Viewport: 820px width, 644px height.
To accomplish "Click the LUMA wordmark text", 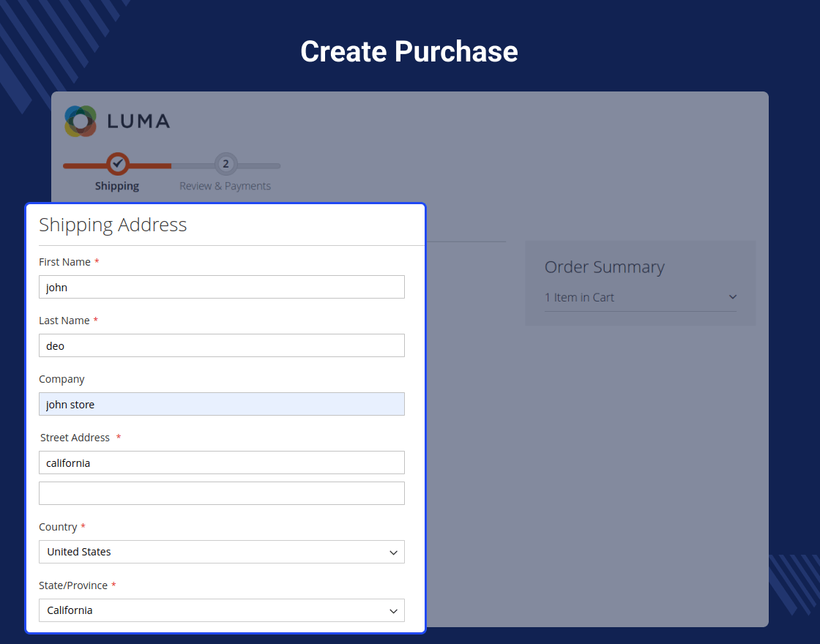I will tap(138, 121).
